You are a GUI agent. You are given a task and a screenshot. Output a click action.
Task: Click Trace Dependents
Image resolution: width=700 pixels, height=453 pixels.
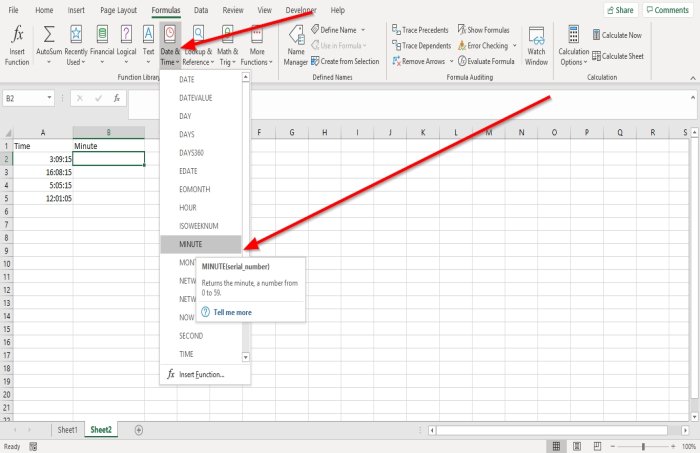(421, 46)
